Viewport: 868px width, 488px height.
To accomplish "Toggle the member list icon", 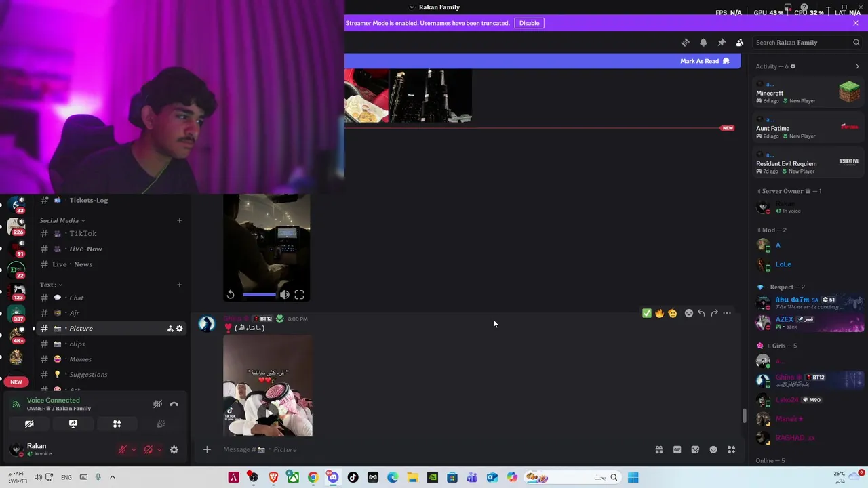I will coord(740,42).
